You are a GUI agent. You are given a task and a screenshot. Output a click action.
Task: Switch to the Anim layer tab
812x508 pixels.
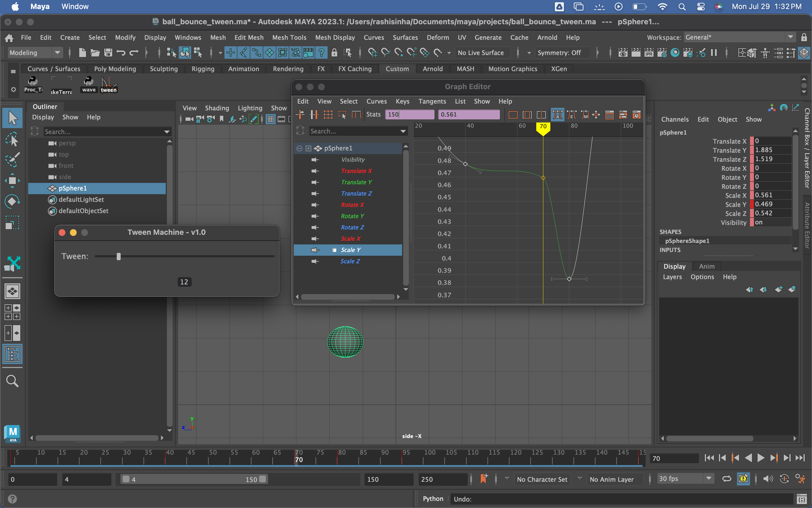(x=707, y=266)
